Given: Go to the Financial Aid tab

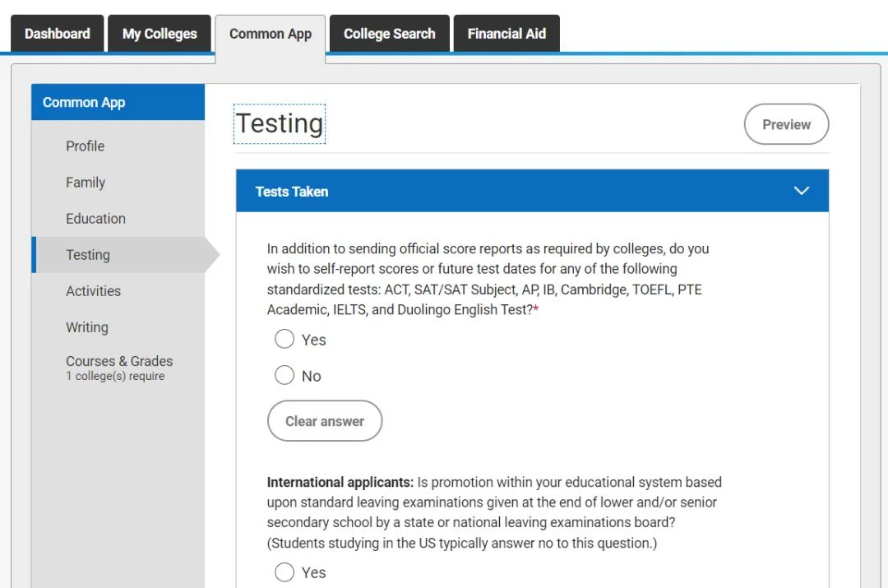Looking at the screenshot, I should tap(506, 34).
